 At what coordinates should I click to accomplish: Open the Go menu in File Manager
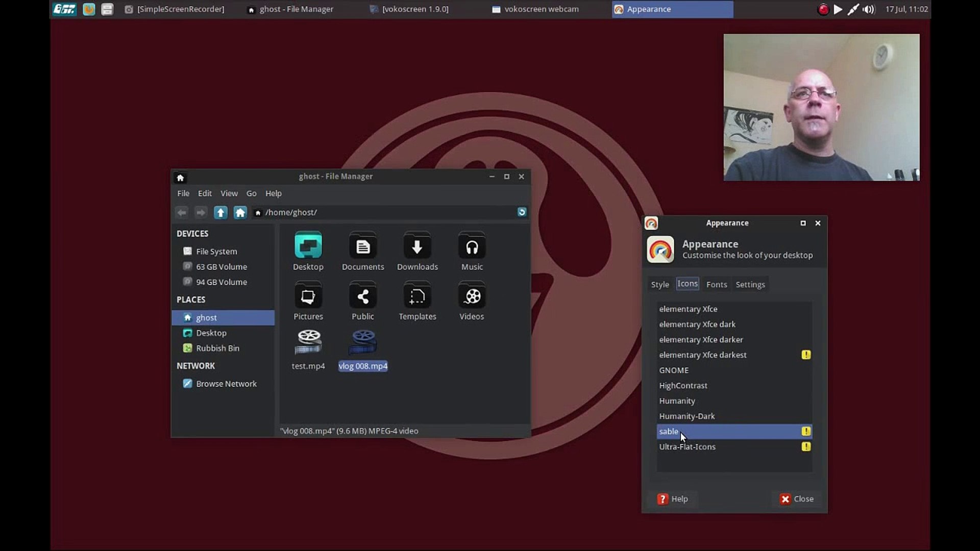point(251,193)
